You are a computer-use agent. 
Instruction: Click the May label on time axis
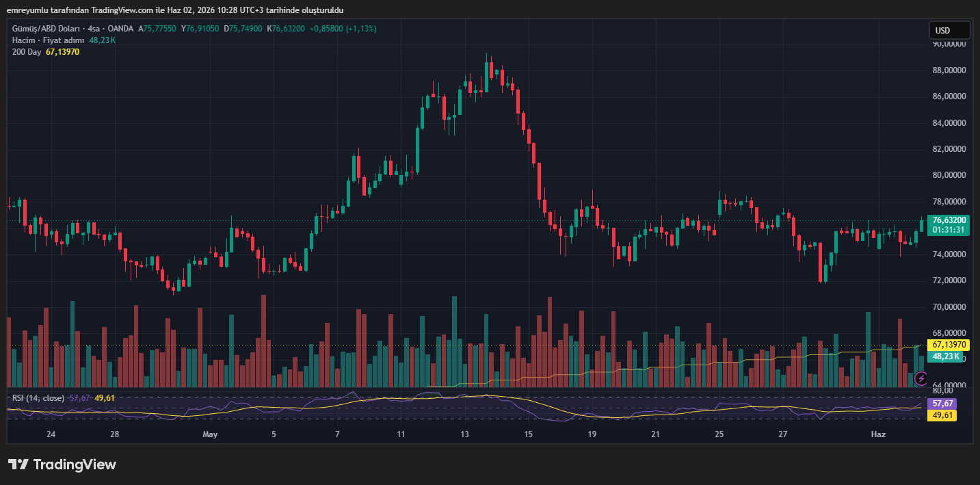[x=210, y=434]
